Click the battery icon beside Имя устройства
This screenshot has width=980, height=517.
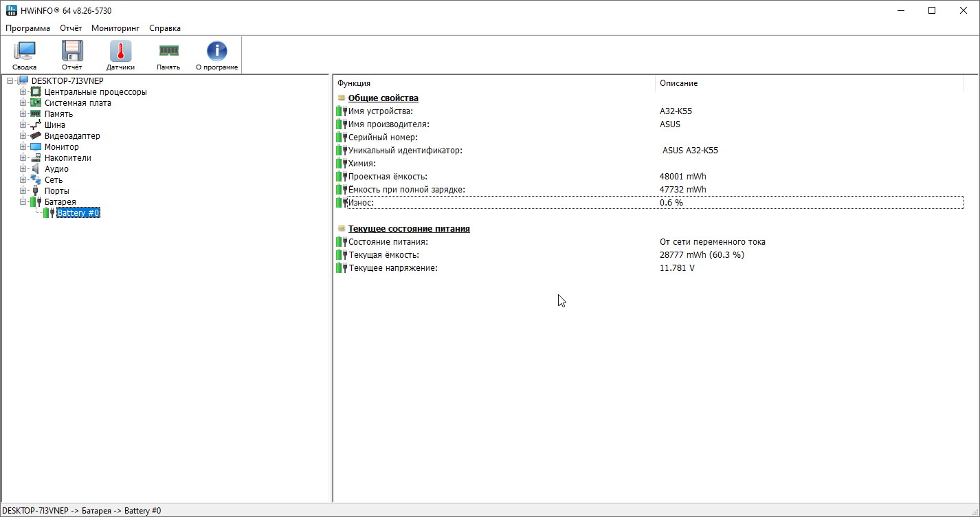click(x=342, y=111)
